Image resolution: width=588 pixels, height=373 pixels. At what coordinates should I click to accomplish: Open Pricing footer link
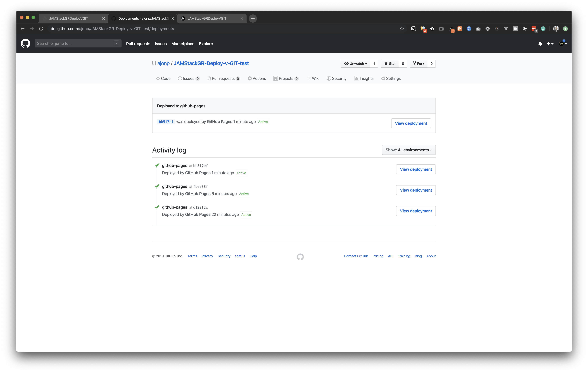point(378,256)
